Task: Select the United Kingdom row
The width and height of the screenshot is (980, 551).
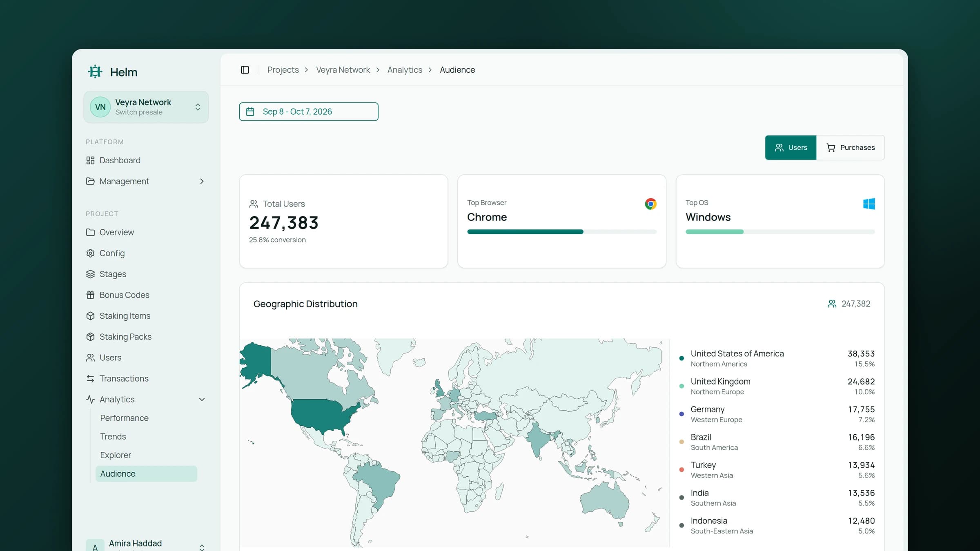Action: click(777, 386)
